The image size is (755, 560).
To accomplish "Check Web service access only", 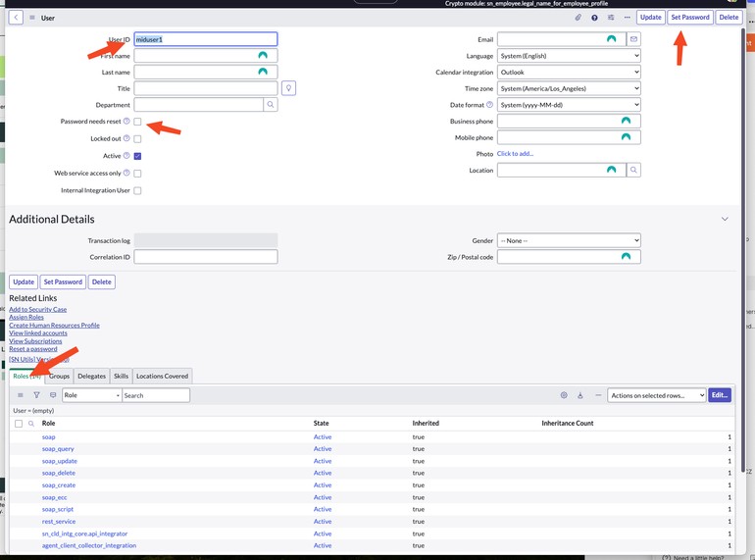I will 137,174.
